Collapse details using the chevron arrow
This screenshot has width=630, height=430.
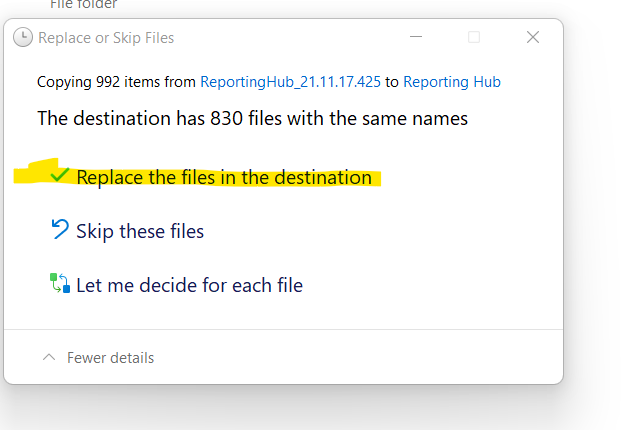48,358
